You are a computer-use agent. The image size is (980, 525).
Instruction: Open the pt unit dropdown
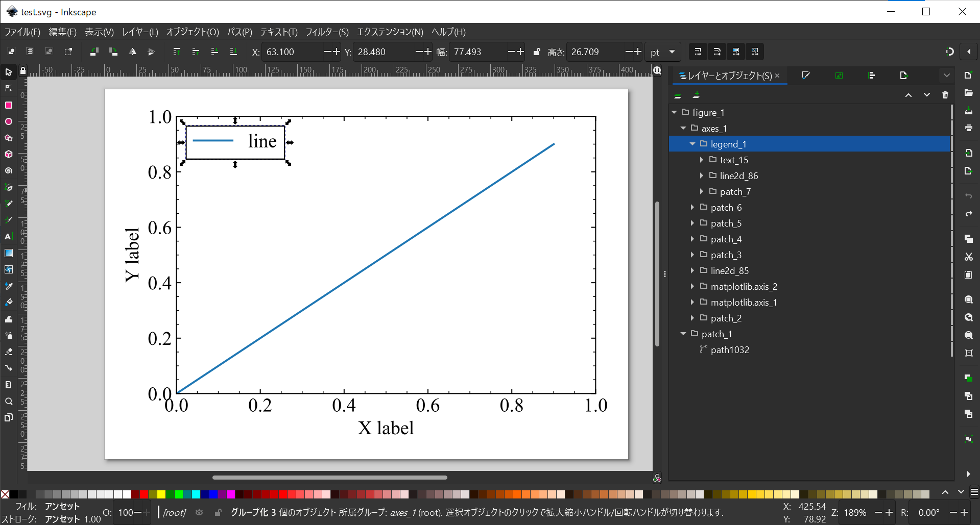[x=662, y=52]
